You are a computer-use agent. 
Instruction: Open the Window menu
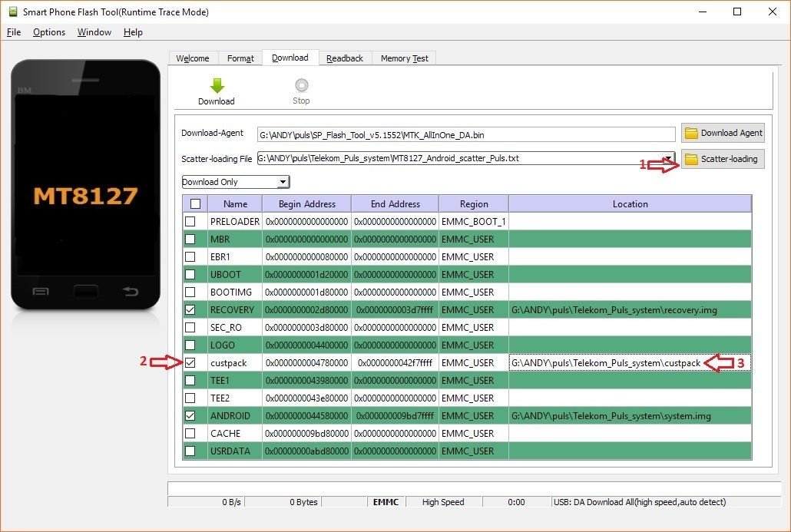[94, 32]
